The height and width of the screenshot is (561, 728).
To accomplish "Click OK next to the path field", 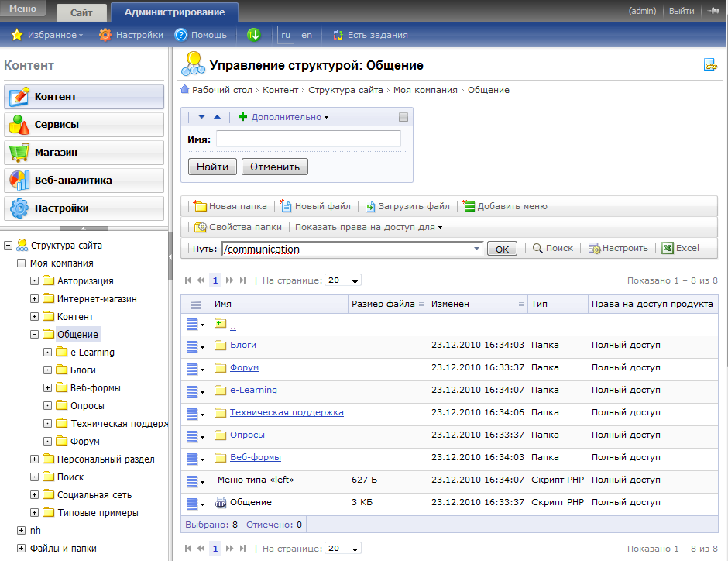I will tap(502, 249).
